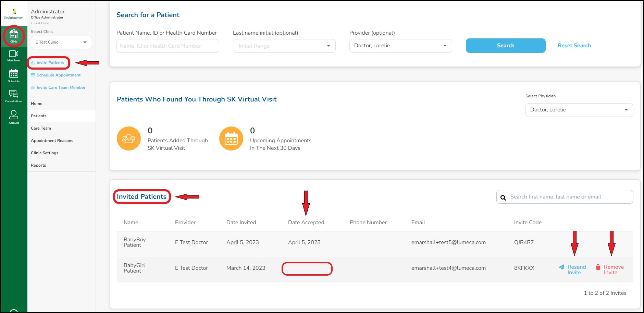Image resolution: width=644 pixels, height=313 pixels.
Task: Click the Meet Now video icon
Action: pos(14,56)
